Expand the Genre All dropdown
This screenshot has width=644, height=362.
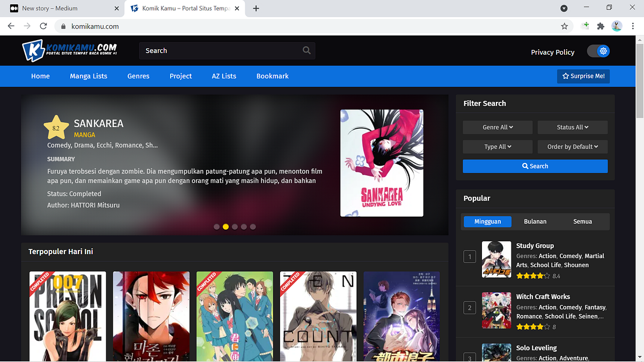pos(497,127)
